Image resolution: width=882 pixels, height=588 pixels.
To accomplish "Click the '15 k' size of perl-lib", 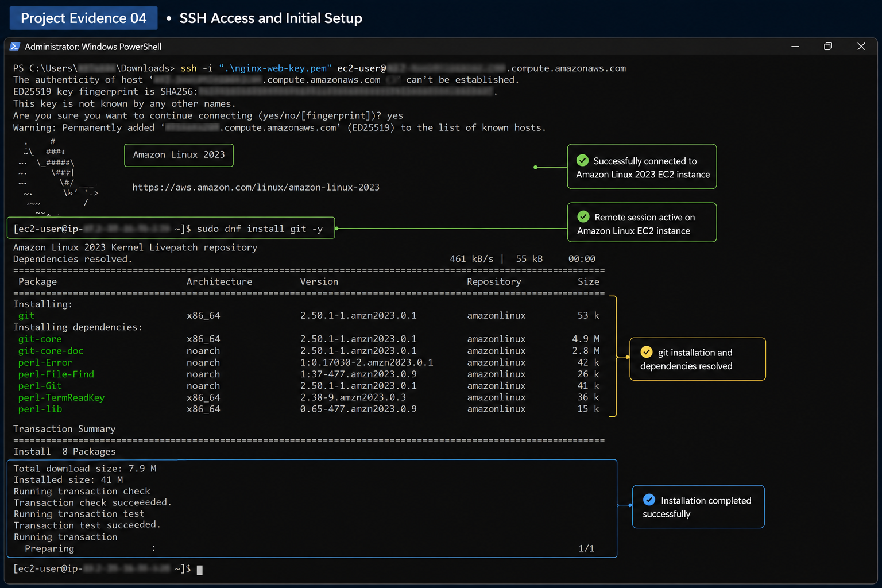I will point(589,409).
